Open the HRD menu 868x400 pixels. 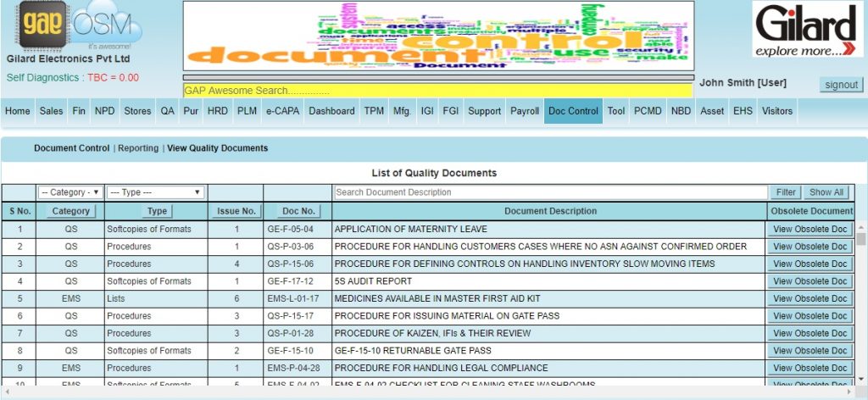coord(218,111)
